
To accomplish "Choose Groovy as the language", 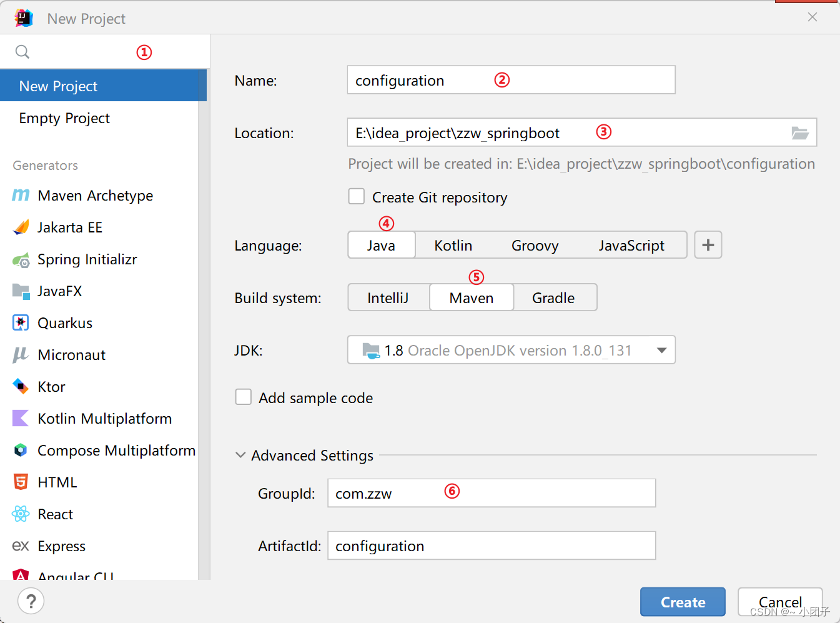I will 535,245.
